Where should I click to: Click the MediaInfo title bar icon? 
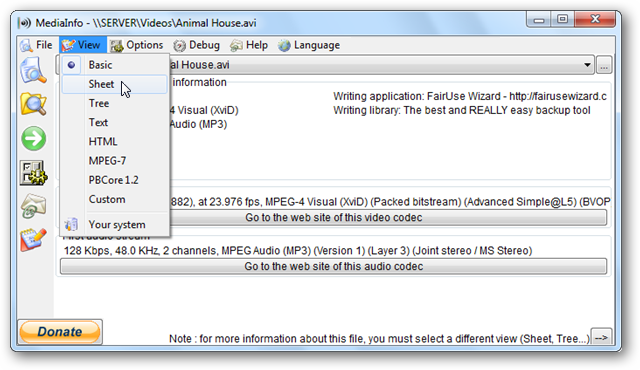[24, 23]
